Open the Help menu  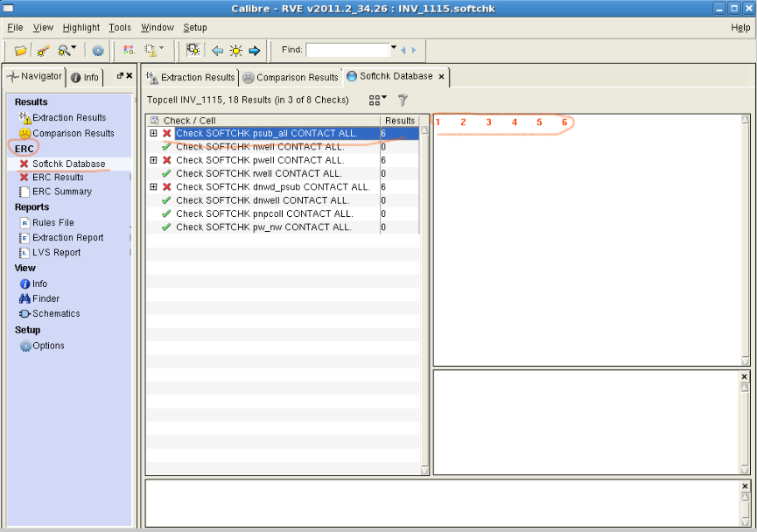tap(740, 27)
